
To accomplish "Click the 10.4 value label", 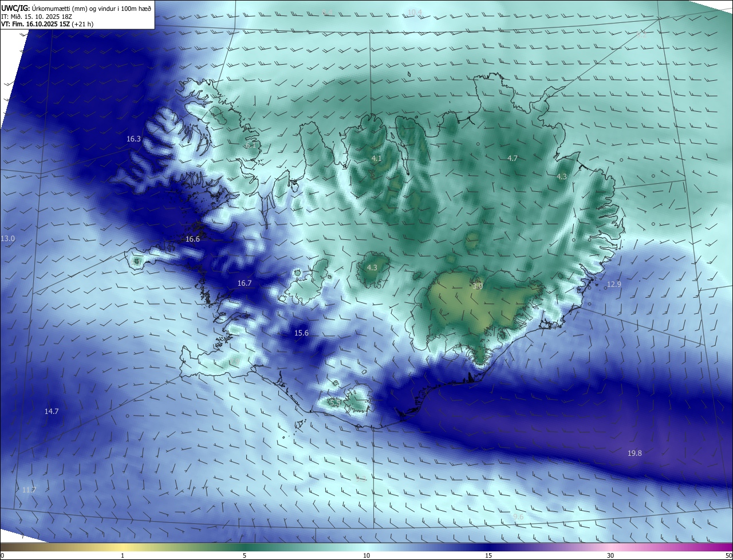I will pyautogui.click(x=415, y=13).
